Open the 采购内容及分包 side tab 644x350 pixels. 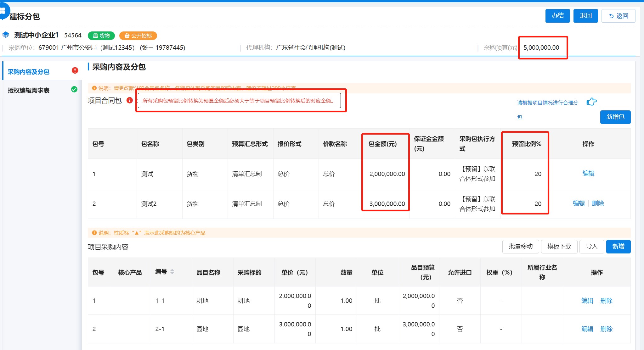point(29,72)
